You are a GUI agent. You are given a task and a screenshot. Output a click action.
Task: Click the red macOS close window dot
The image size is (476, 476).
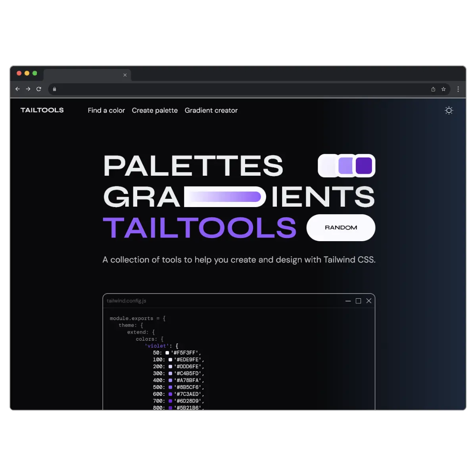(19, 73)
